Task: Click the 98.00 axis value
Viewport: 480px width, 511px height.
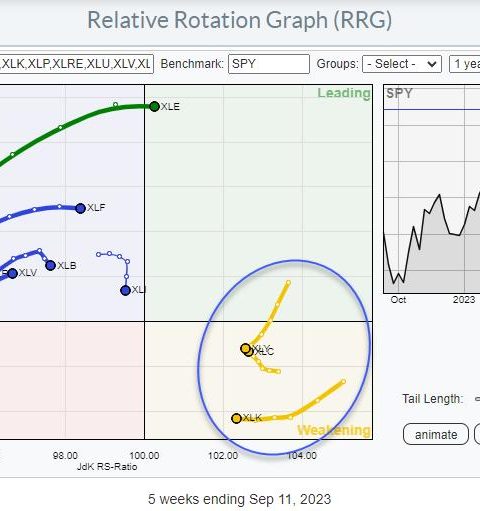Action: 65,455
